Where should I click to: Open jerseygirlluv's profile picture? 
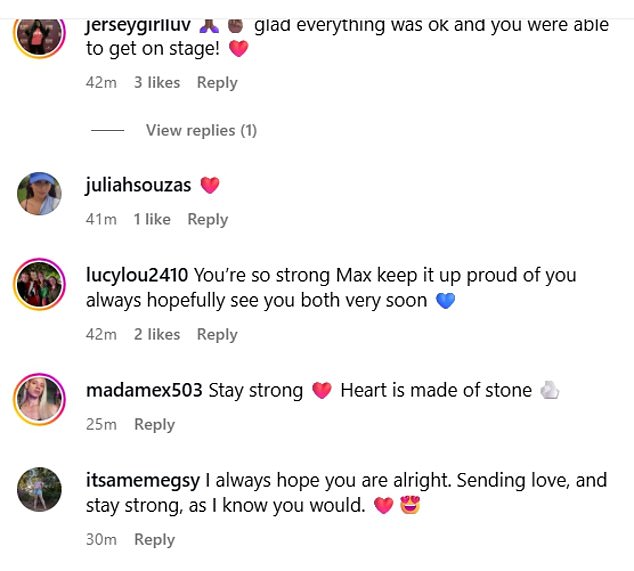pos(40,32)
